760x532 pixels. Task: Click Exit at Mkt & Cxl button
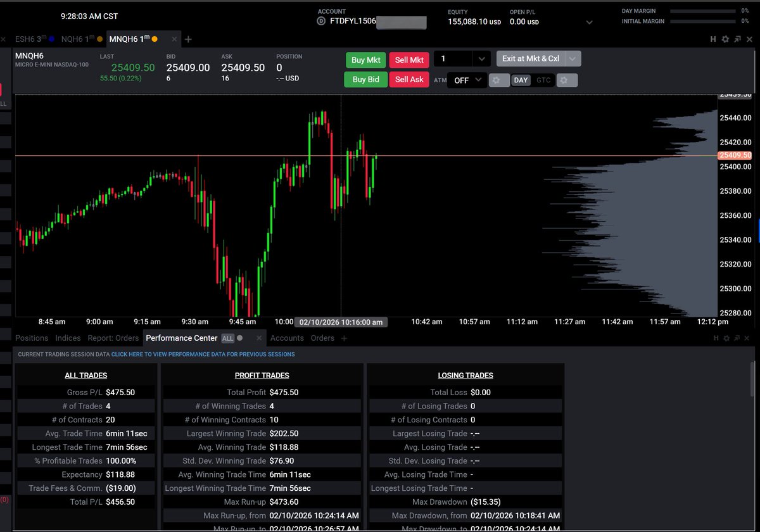[530, 59]
